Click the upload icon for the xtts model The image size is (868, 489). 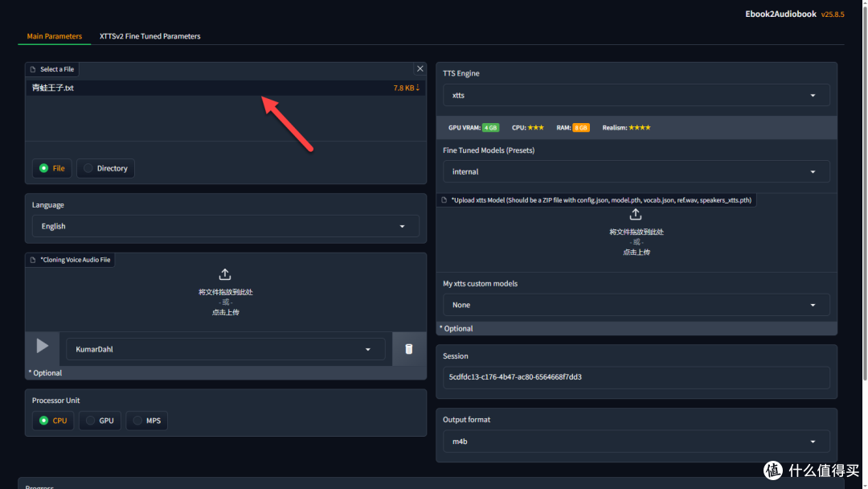tap(636, 215)
